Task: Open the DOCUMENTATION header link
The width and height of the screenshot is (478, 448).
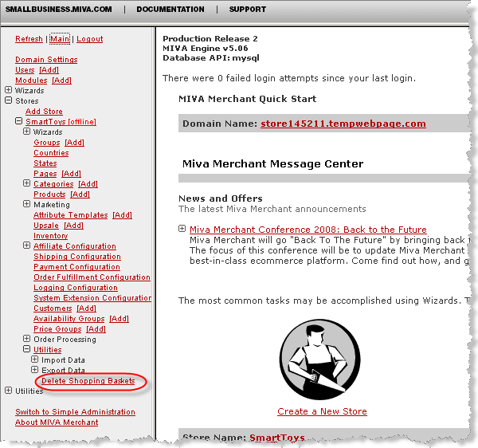Action: [x=170, y=10]
